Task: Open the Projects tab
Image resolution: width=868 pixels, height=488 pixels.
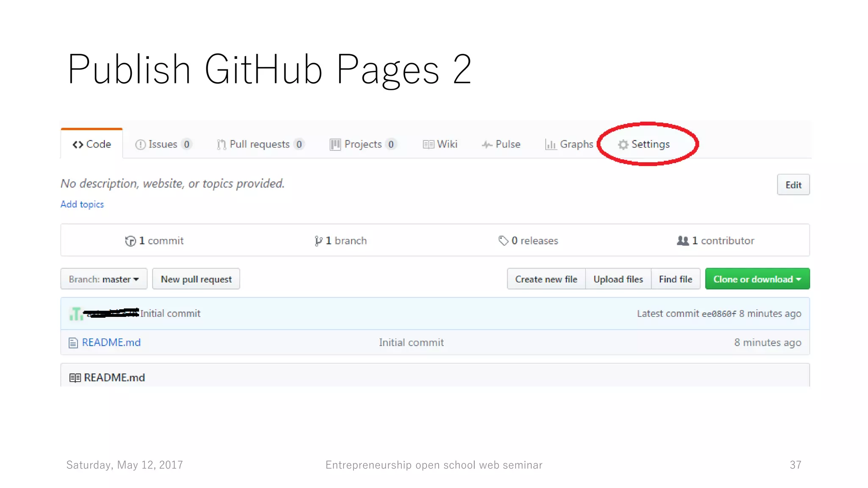Action: 362,144
